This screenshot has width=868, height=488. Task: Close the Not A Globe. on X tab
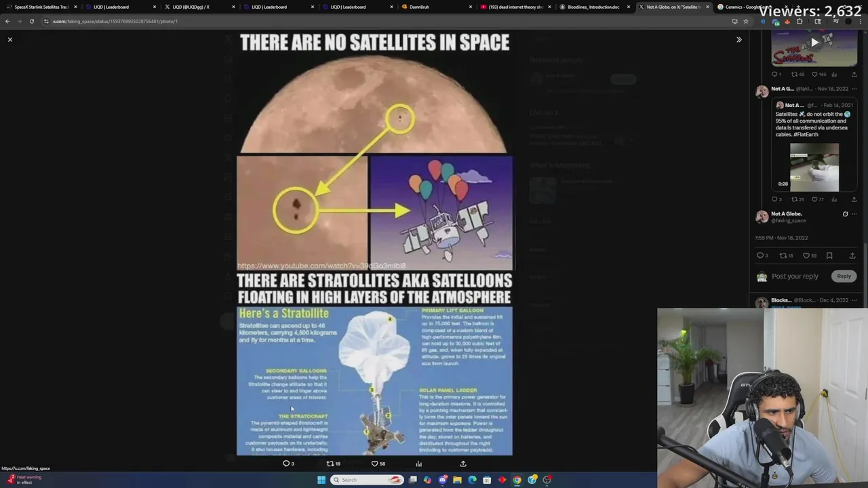click(x=708, y=7)
